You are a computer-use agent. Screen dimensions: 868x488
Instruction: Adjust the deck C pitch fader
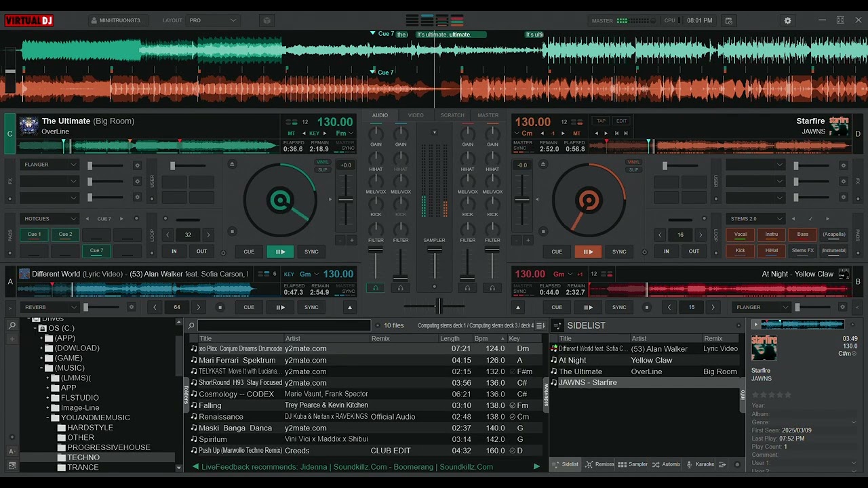[x=346, y=199]
